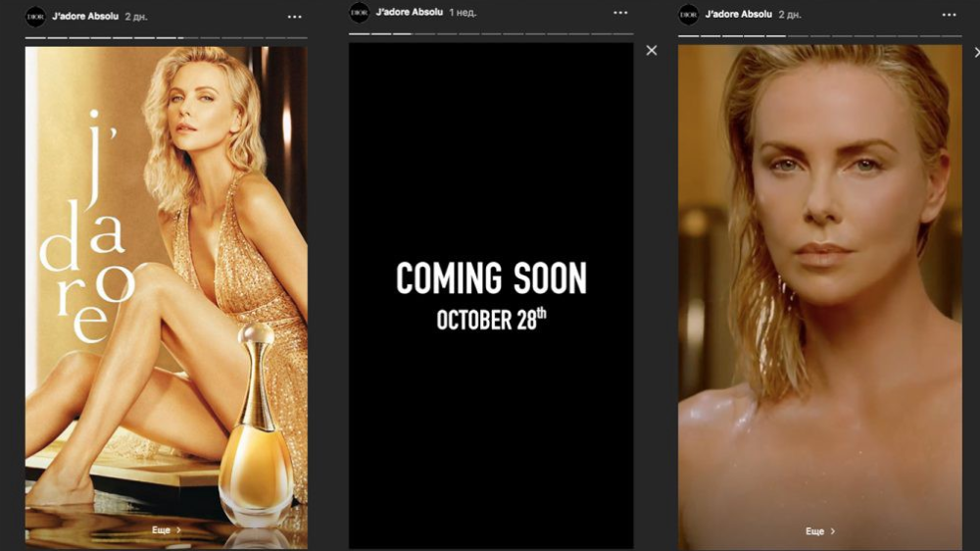Screen dimensions: 980x551
Task: Open three-dot menu on middle story
Action: click(x=620, y=13)
